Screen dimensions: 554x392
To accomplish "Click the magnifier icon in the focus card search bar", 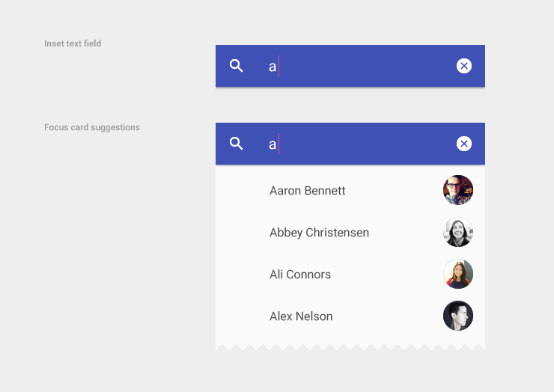I will point(237,144).
